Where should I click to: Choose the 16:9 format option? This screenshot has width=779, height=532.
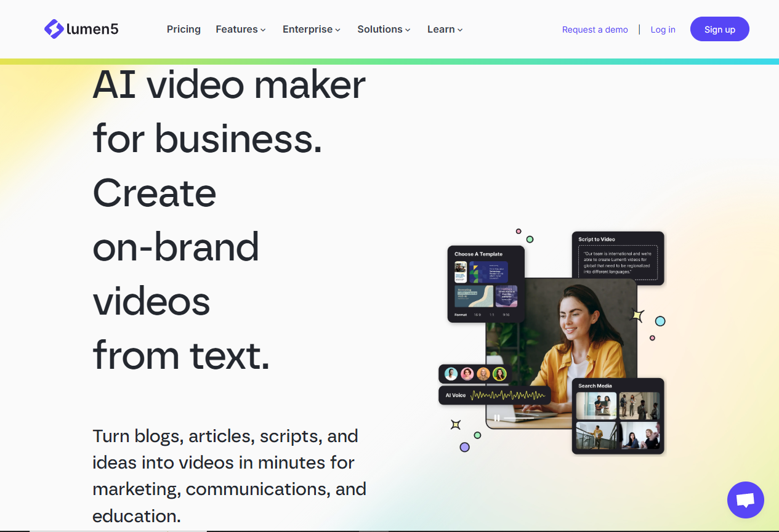pos(477,315)
